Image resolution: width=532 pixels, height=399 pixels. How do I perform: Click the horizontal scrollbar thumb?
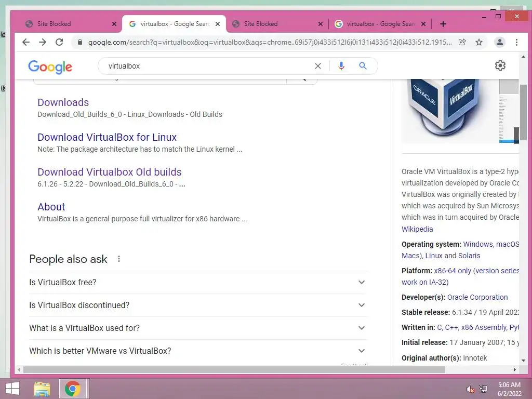(234, 369)
